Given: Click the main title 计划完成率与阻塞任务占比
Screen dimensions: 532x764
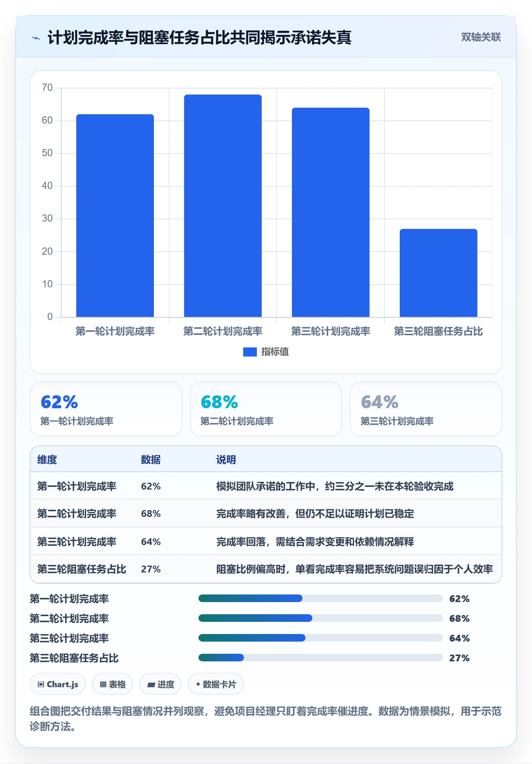Looking at the screenshot, I should pos(199,37).
